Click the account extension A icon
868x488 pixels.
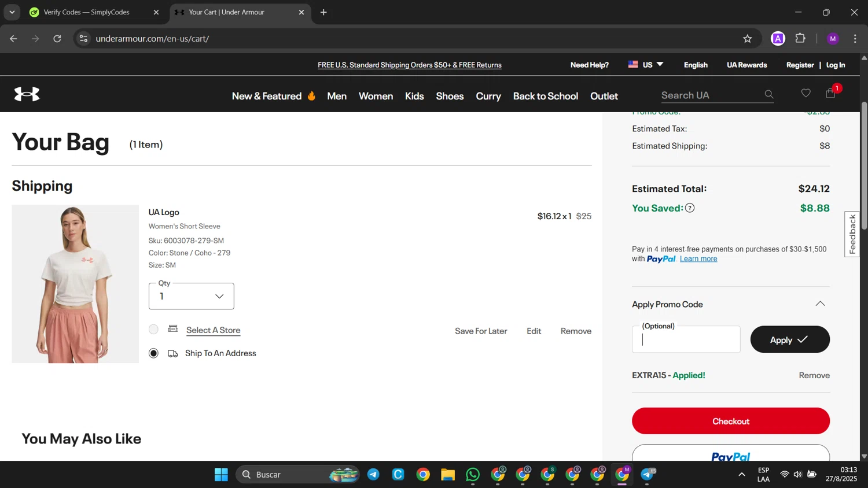[x=778, y=39]
